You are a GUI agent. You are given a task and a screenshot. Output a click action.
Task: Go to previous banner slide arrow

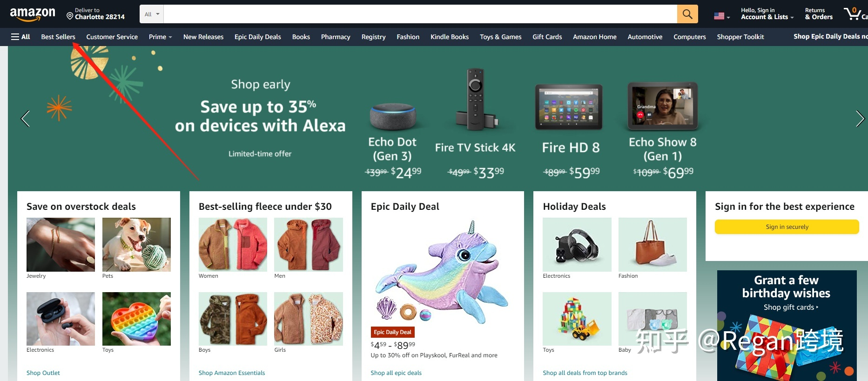(x=26, y=119)
